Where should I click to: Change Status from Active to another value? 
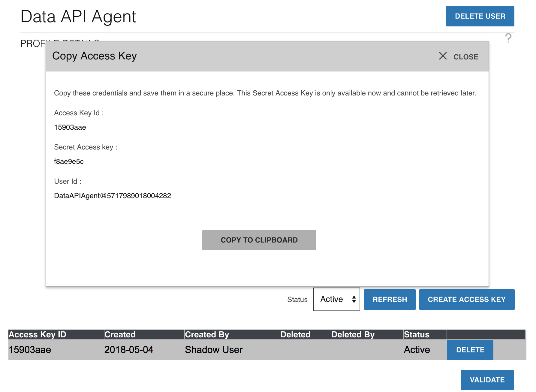point(336,299)
